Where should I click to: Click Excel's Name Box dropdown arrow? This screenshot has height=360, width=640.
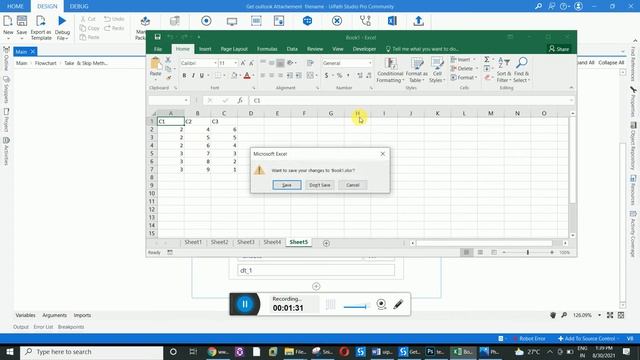tap(186, 100)
